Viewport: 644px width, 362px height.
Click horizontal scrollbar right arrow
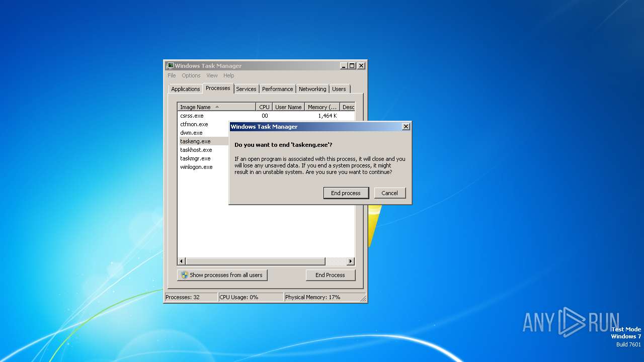(x=351, y=261)
